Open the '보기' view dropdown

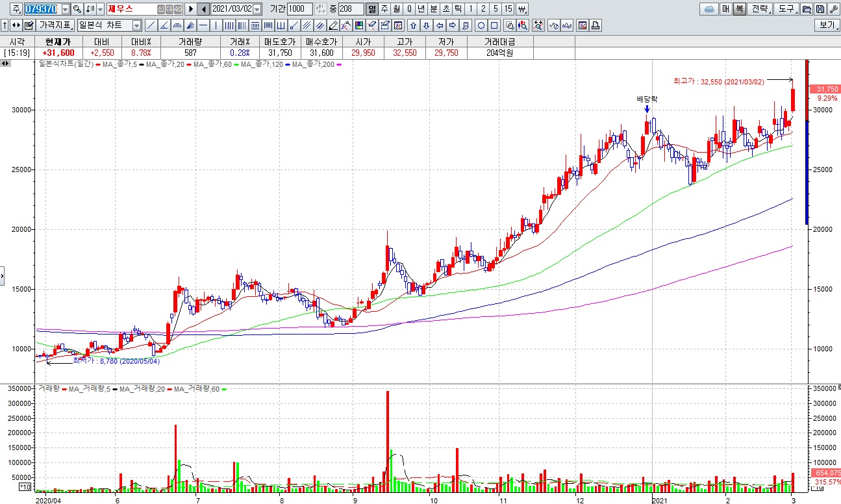pyautogui.click(x=827, y=25)
